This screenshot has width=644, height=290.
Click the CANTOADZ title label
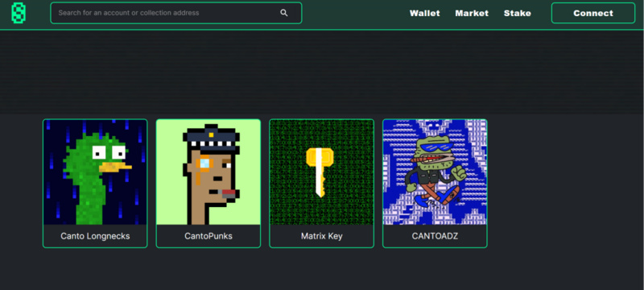pos(435,236)
